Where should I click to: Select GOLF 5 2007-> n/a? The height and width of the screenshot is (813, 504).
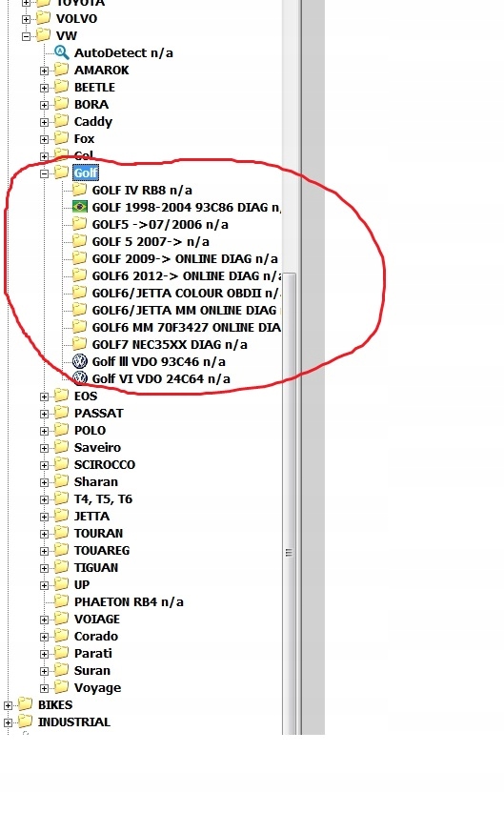(151, 242)
